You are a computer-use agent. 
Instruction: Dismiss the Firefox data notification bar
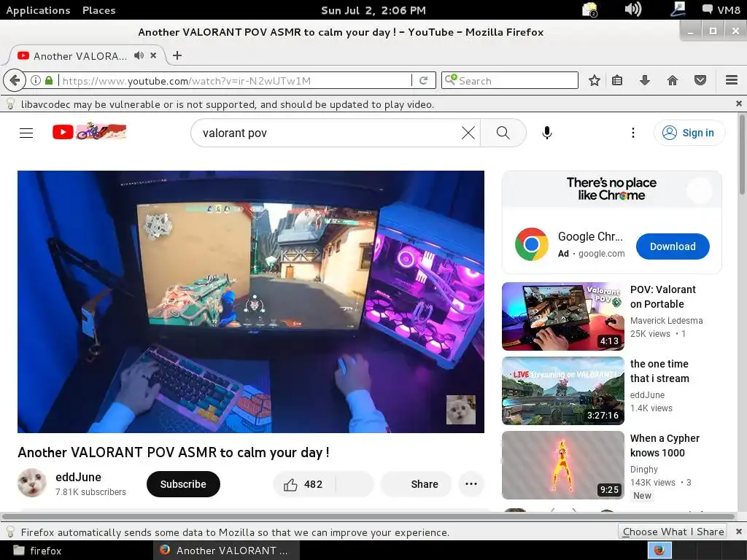point(738,532)
